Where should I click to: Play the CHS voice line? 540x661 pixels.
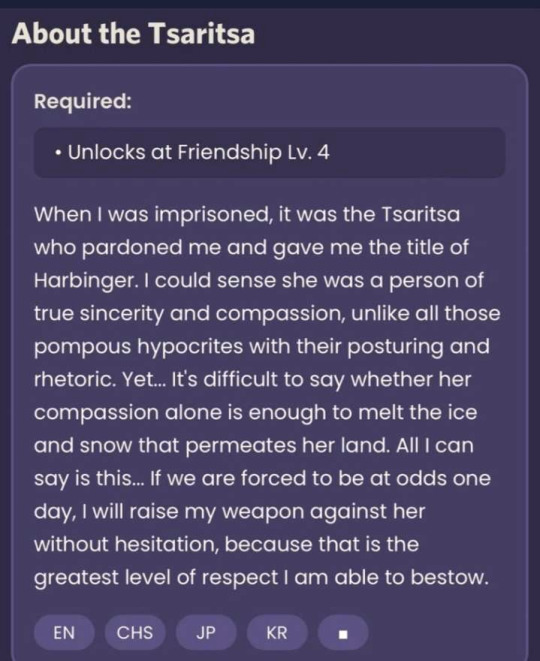[135, 633]
